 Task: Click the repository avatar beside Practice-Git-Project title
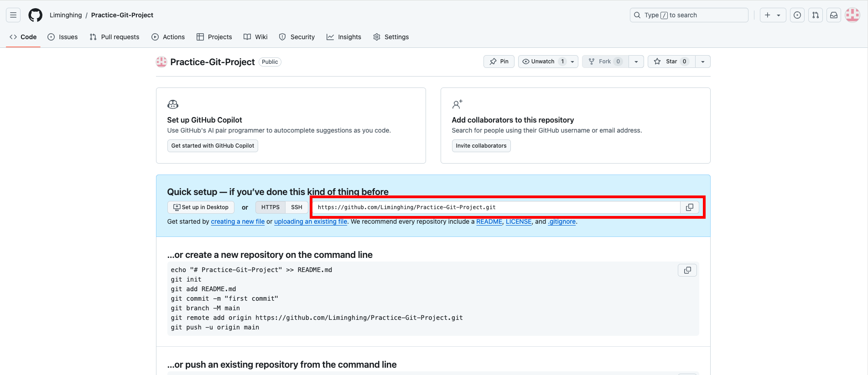161,62
